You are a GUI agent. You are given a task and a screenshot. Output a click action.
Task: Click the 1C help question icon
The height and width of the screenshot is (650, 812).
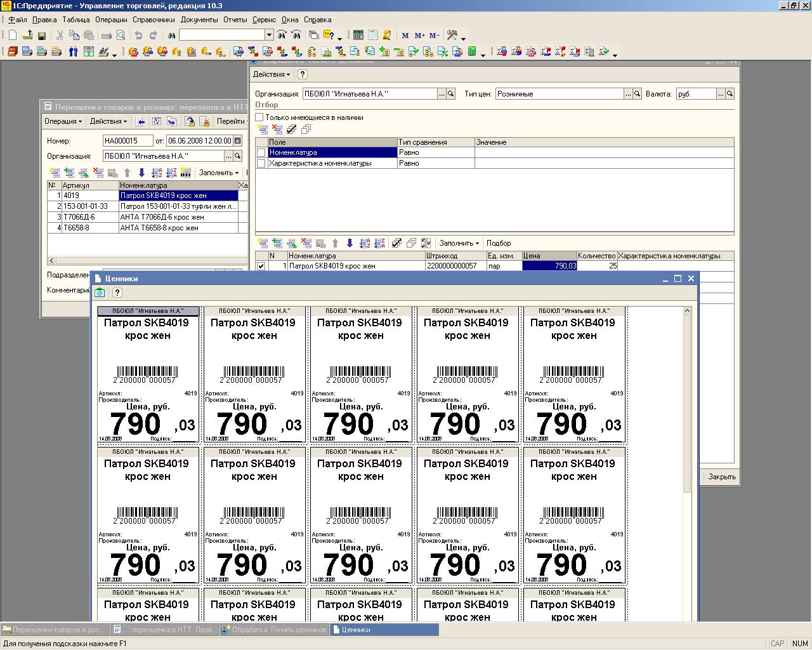click(x=329, y=36)
